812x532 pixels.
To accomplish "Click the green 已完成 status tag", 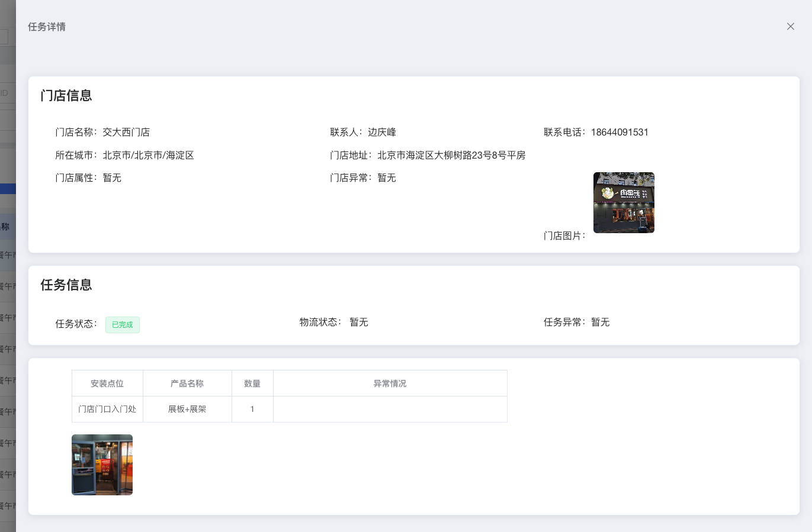I will tap(123, 325).
